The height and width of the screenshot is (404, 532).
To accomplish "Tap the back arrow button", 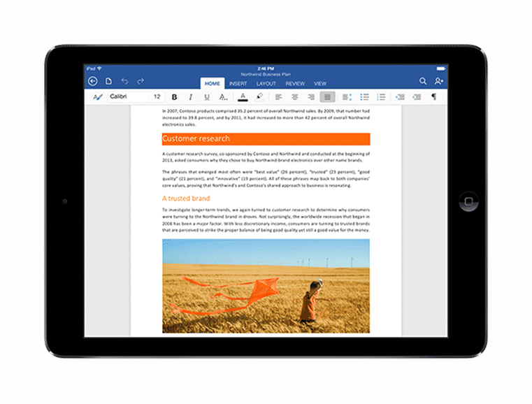I will pos(92,82).
